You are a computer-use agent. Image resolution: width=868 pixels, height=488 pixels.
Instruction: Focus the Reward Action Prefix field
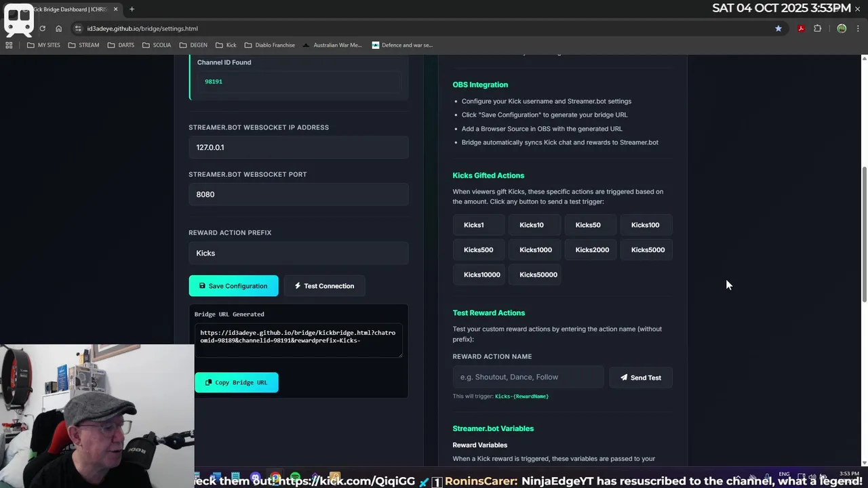pos(298,253)
